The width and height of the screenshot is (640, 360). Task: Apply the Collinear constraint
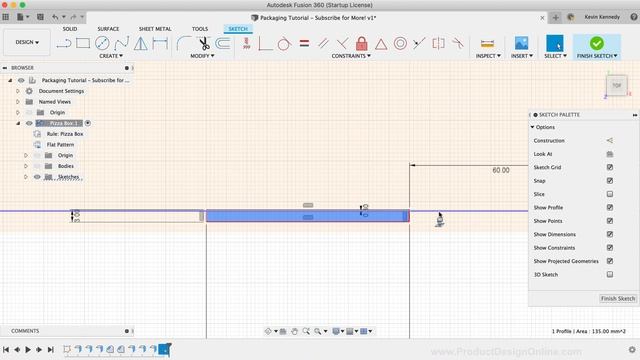pyautogui.click(x=419, y=43)
